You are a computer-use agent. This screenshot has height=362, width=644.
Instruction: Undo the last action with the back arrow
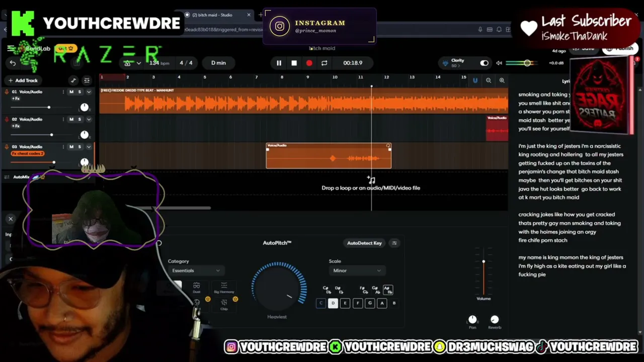(x=13, y=63)
